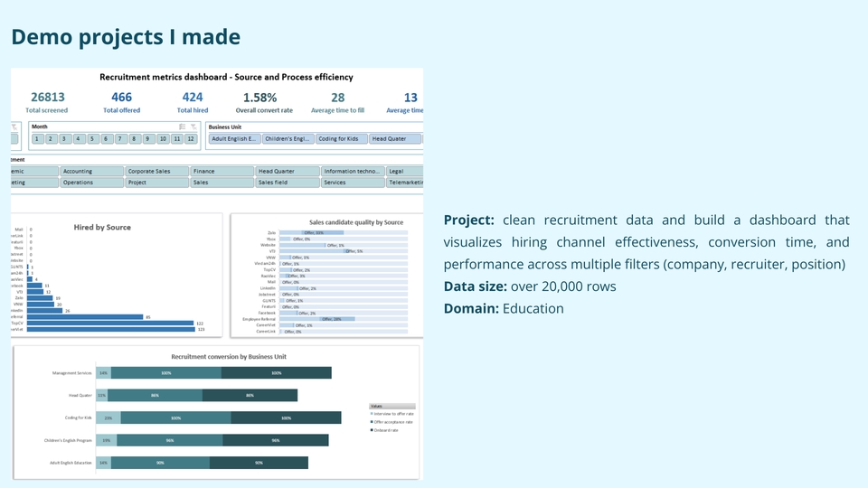868x488 pixels.
Task: Pick Finance in the department slicer
Action: coord(222,171)
